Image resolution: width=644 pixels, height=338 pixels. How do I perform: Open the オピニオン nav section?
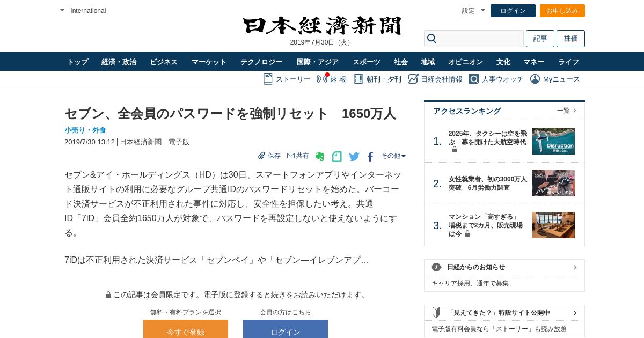[x=465, y=62]
